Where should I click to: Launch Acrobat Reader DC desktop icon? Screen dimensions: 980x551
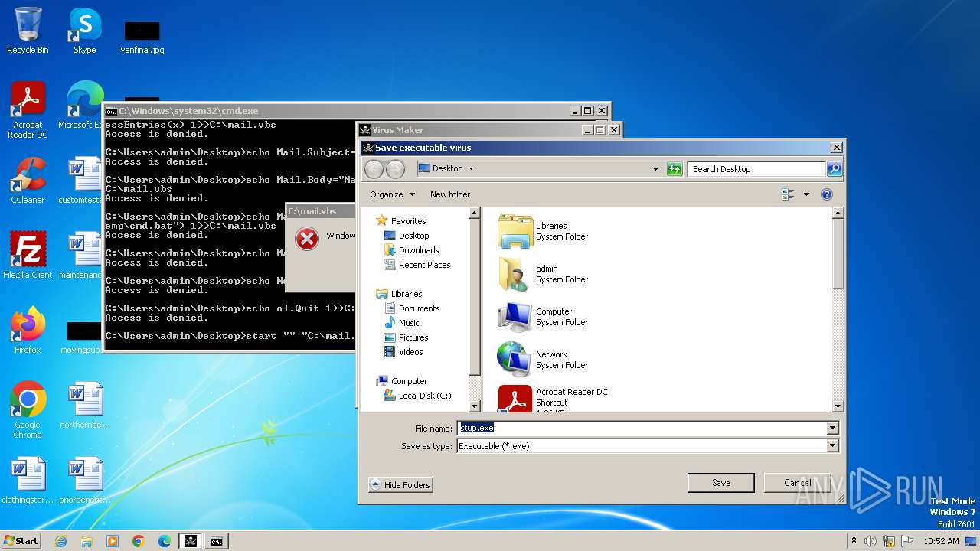tap(28, 109)
